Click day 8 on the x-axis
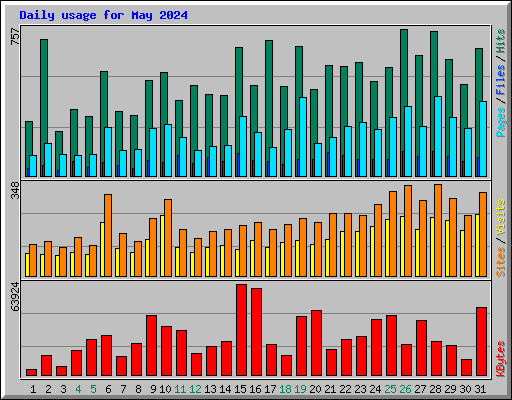512x400 pixels. click(138, 389)
